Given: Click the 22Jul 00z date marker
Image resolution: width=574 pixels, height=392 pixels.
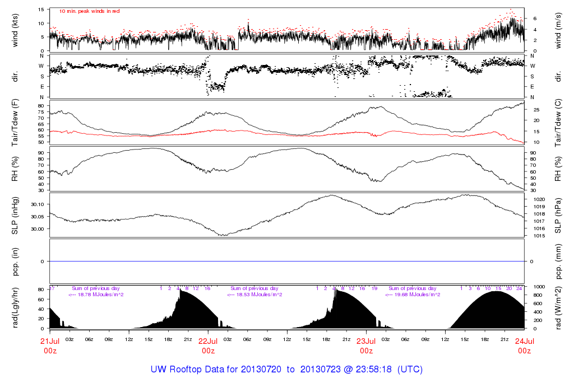Looking at the screenshot, I should [x=209, y=346].
